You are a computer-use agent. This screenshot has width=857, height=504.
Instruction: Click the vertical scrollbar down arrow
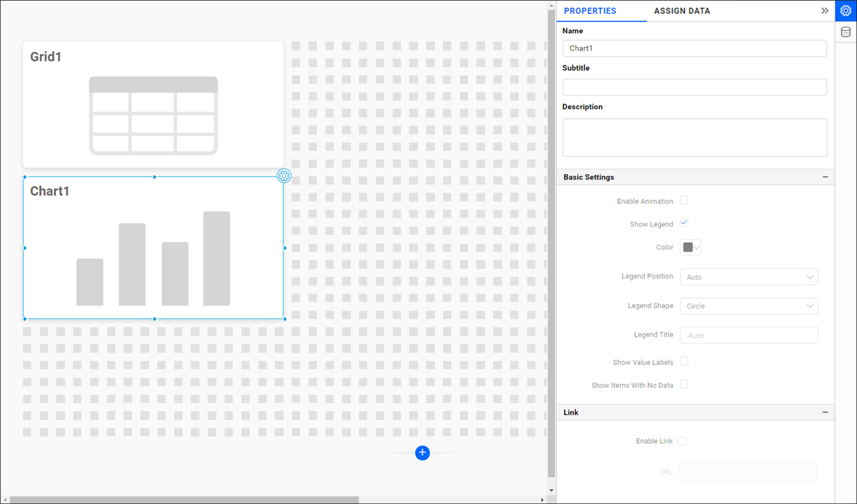pos(552,490)
